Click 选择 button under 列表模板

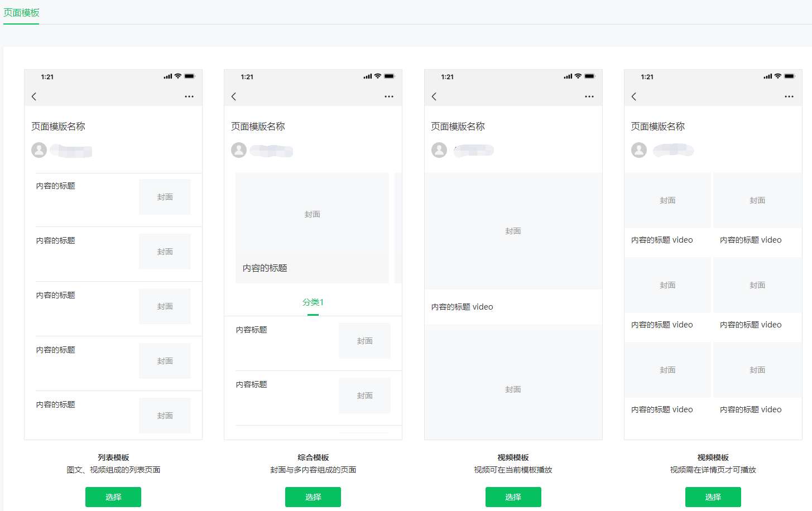point(113,497)
